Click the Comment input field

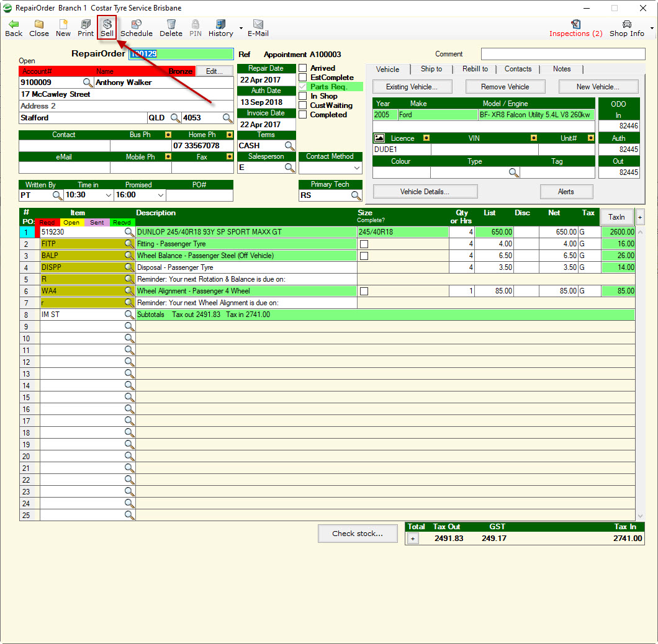[x=563, y=54]
